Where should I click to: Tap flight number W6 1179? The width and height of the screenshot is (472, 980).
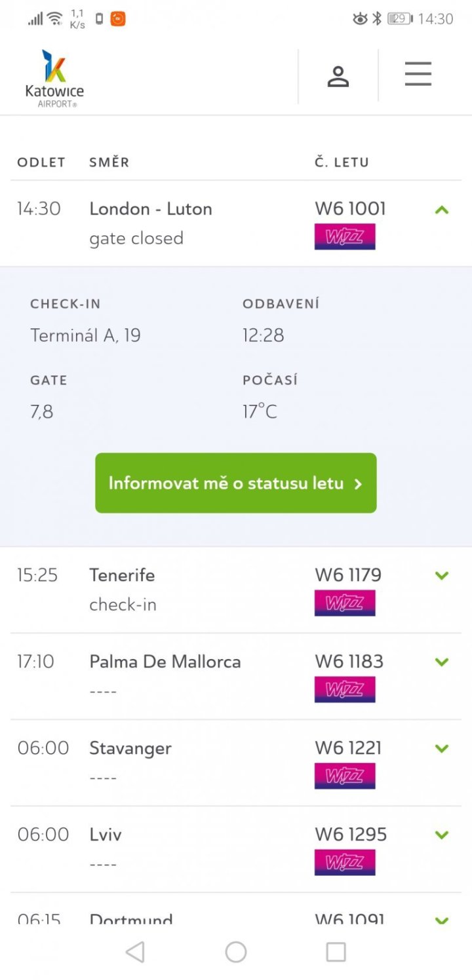(348, 575)
